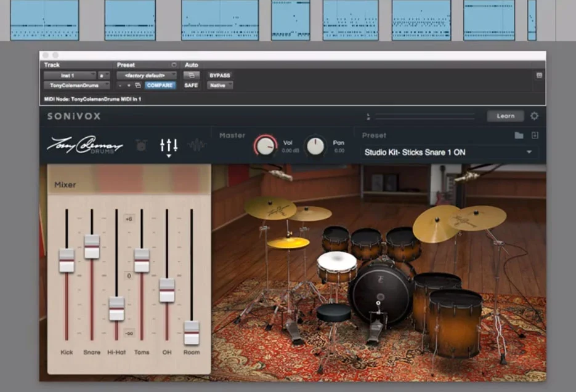Adjust the Room mixer fader
The image size is (576, 392).
[x=192, y=333]
